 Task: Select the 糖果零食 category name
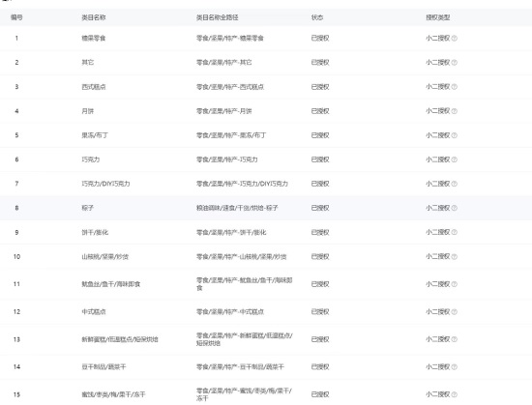pyautogui.click(x=94, y=38)
